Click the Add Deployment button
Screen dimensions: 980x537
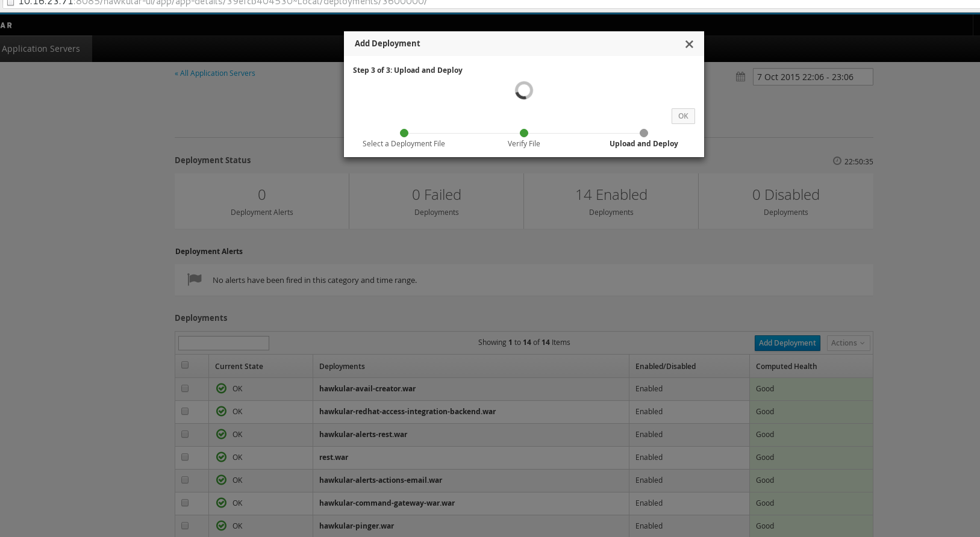pos(787,343)
